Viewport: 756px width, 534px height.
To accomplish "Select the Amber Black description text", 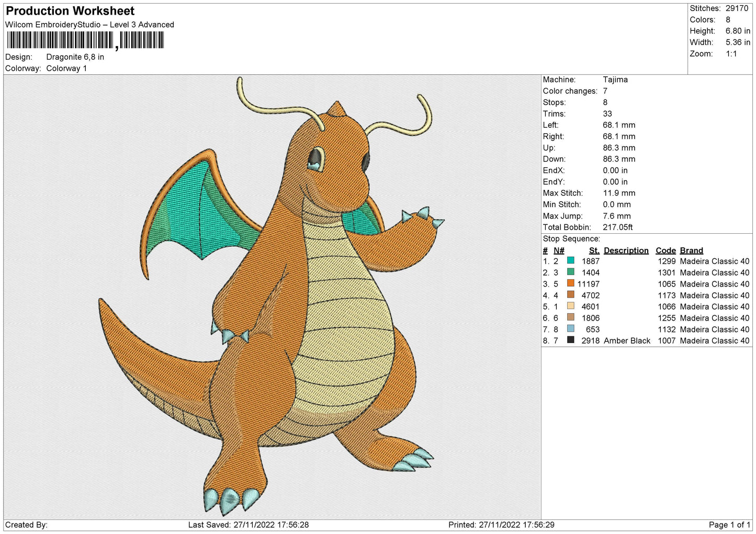I will pyautogui.click(x=627, y=340).
